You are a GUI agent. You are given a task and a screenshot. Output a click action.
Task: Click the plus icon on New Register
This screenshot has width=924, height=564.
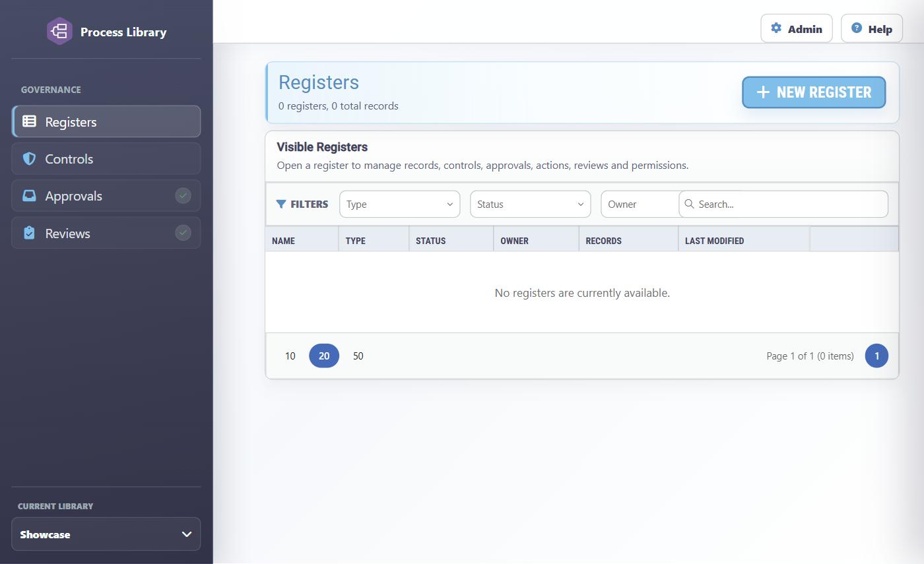coord(763,92)
